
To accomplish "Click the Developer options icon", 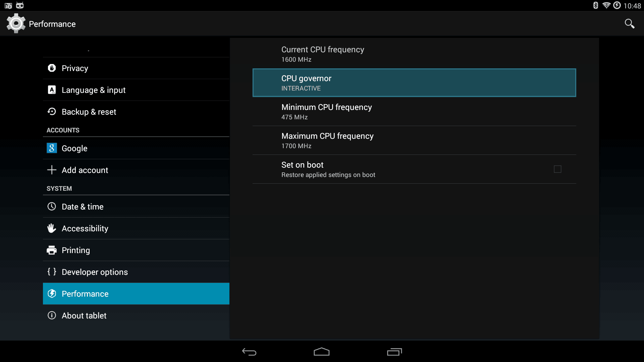I will pyautogui.click(x=51, y=272).
